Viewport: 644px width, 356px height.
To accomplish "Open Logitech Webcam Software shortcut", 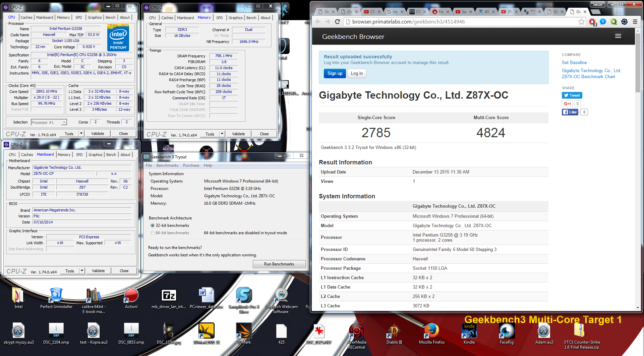I will [x=281, y=301].
